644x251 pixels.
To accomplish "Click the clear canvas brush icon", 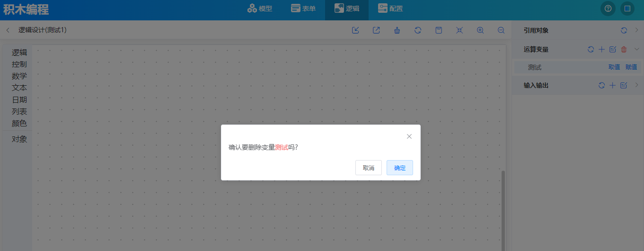I will click(x=397, y=30).
